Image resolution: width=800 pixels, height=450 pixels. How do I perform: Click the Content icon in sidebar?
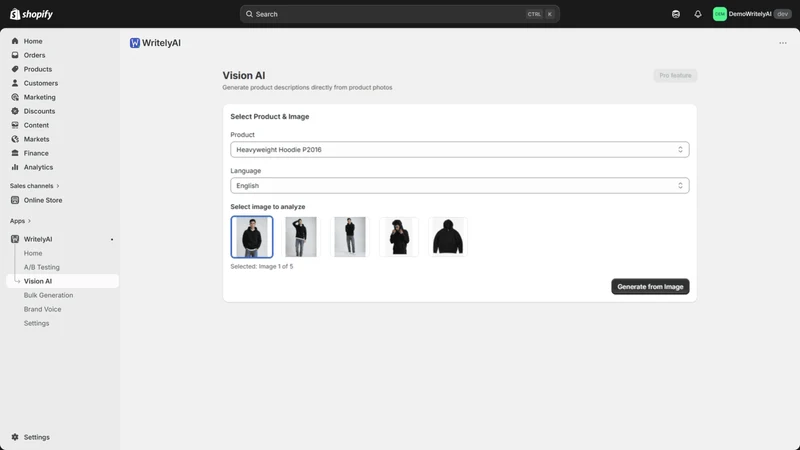click(15, 125)
